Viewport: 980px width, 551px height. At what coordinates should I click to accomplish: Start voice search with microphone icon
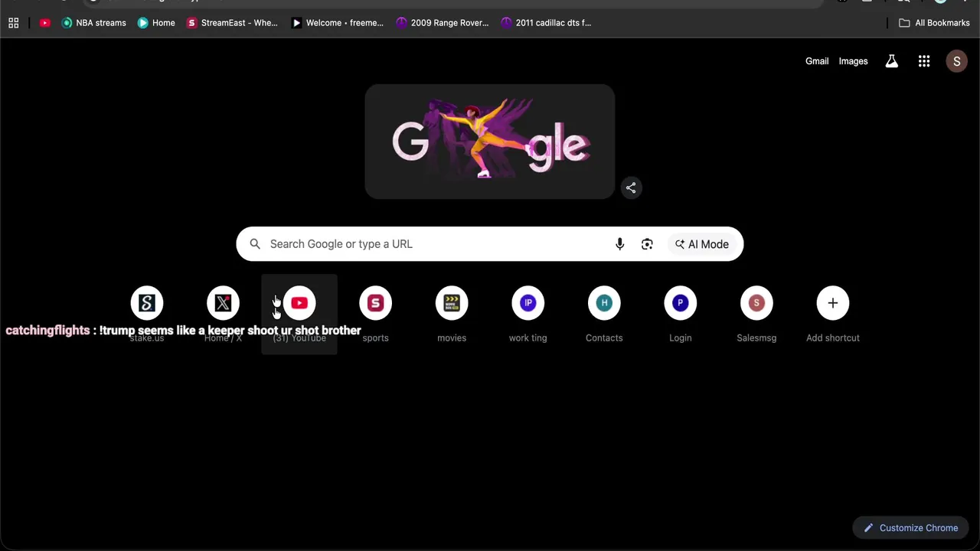pos(620,244)
